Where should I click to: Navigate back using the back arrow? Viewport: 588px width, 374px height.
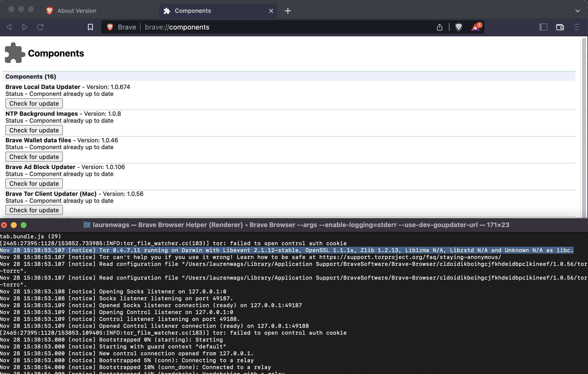pos(9,27)
